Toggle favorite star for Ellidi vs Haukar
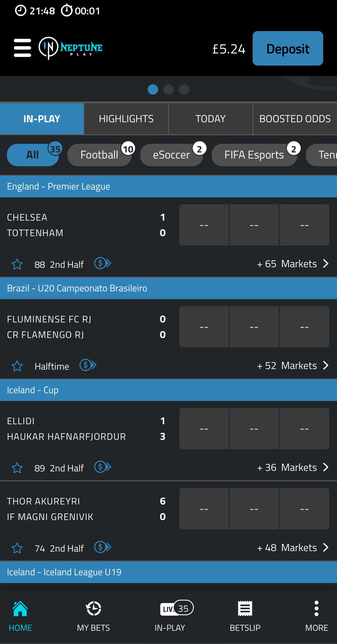This screenshot has height=644, width=337. point(17,468)
